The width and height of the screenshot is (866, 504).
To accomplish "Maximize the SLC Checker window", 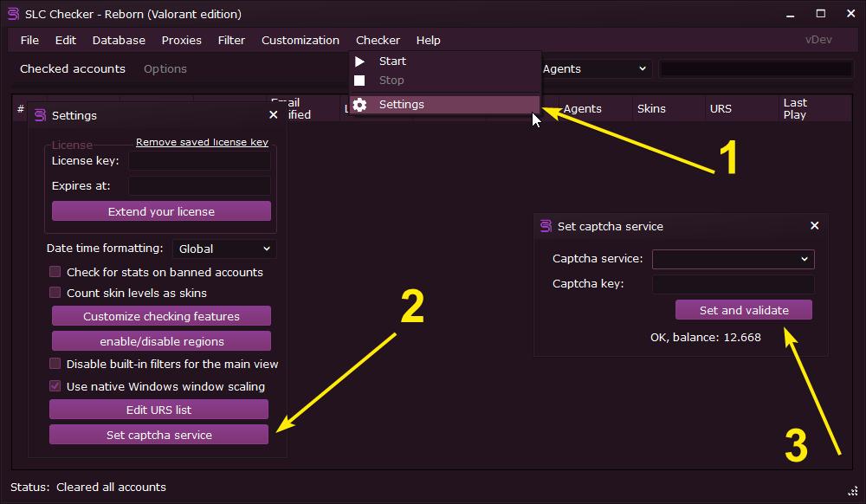I will coord(820,14).
